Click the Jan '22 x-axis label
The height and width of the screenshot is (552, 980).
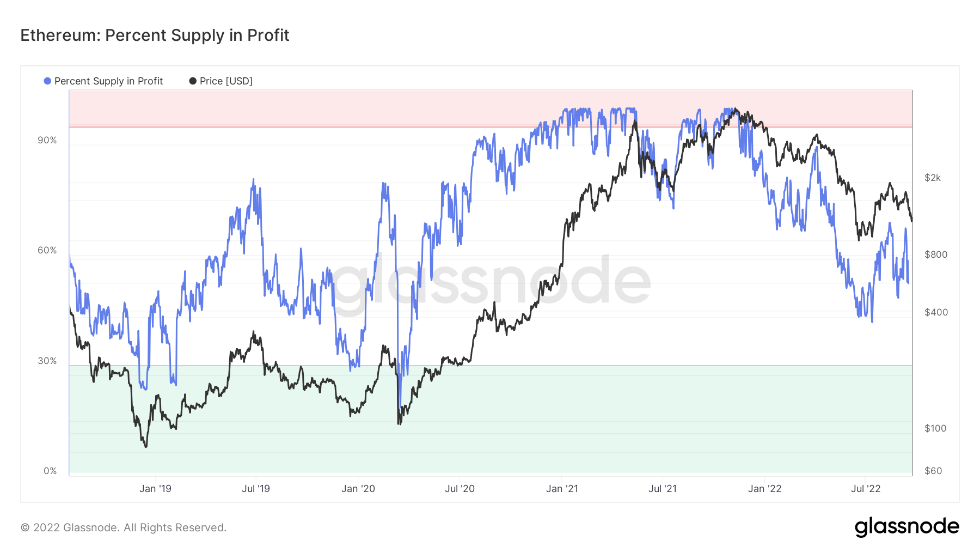click(764, 489)
